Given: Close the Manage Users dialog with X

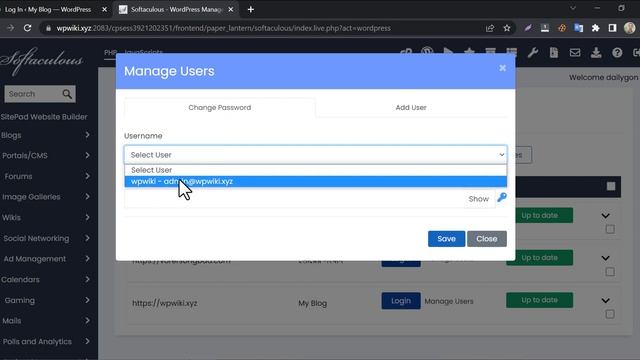Looking at the screenshot, I should (x=502, y=68).
